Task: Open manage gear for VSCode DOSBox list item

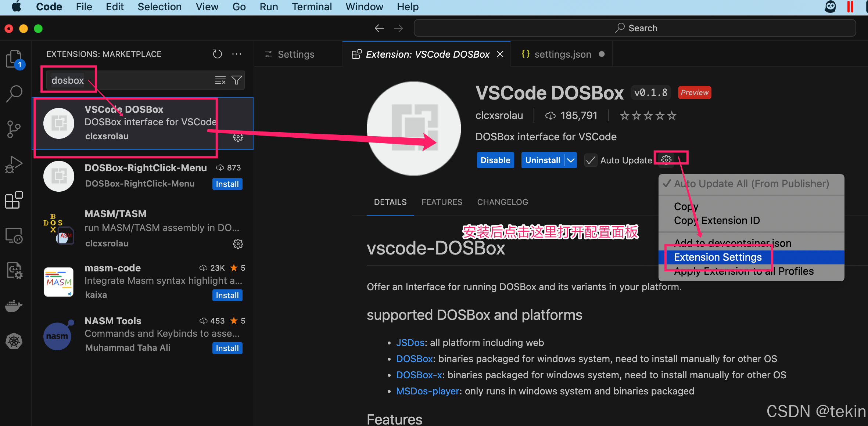Action: (238, 137)
